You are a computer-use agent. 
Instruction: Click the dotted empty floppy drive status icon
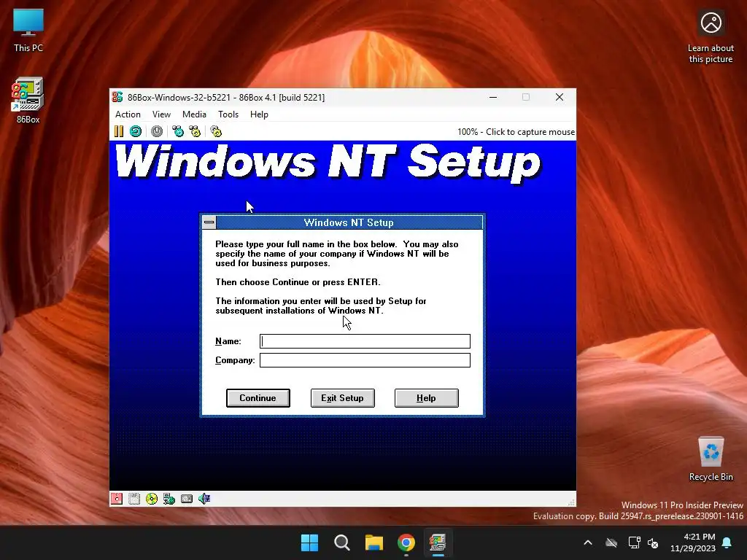(134, 499)
